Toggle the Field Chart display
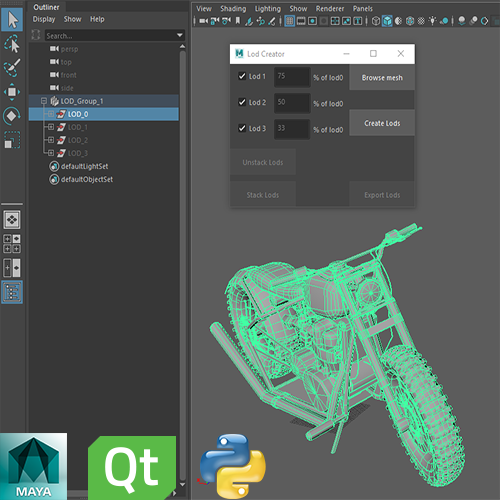 pos(335,21)
